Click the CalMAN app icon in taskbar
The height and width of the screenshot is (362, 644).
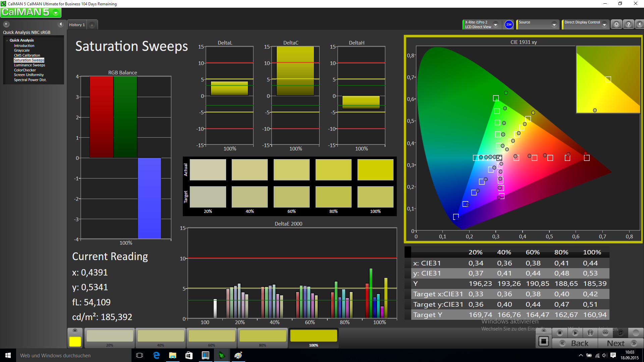(x=221, y=355)
